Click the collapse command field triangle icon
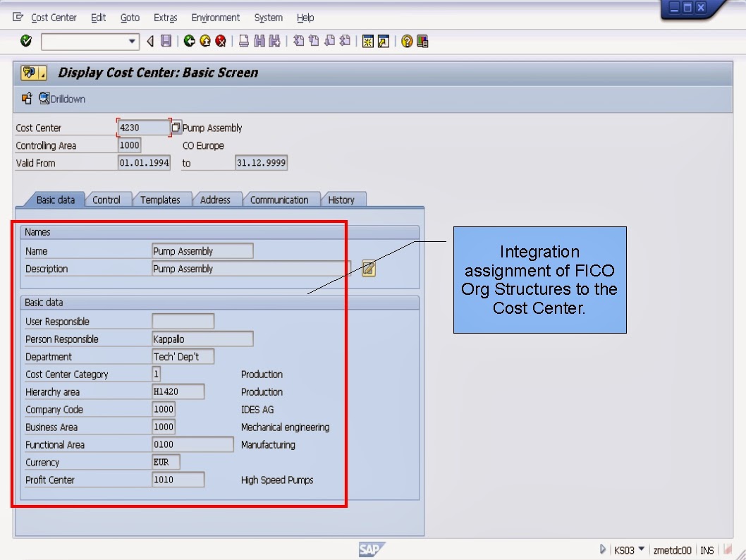The height and width of the screenshot is (560, 746). pyautogui.click(x=150, y=42)
